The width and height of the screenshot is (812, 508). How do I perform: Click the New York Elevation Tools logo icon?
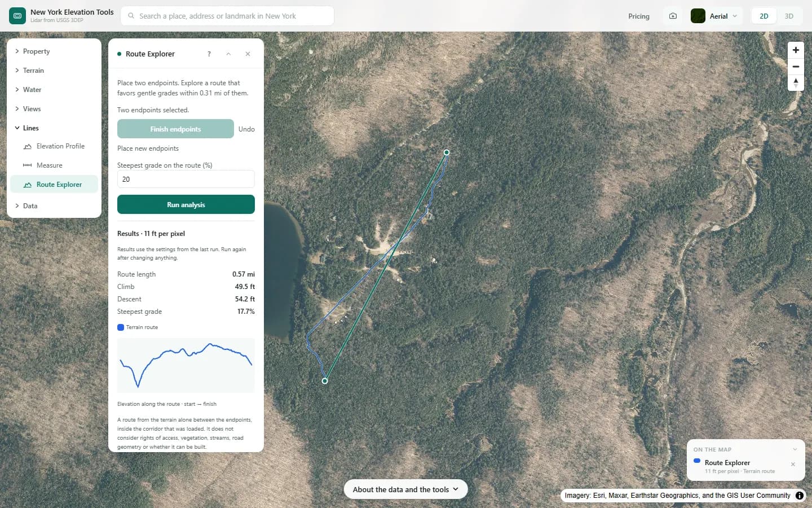[17, 16]
